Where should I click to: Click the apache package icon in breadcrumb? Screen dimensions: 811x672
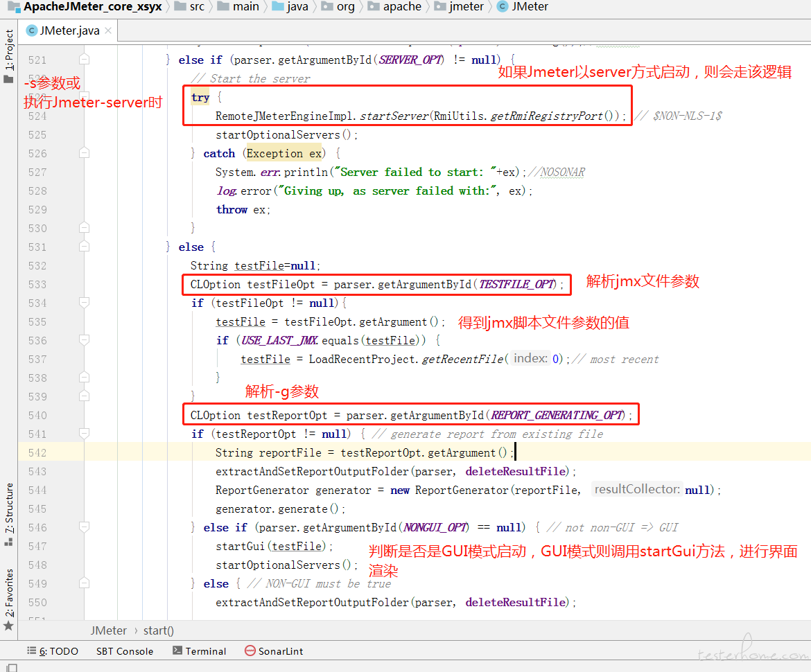pyautogui.click(x=374, y=6)
